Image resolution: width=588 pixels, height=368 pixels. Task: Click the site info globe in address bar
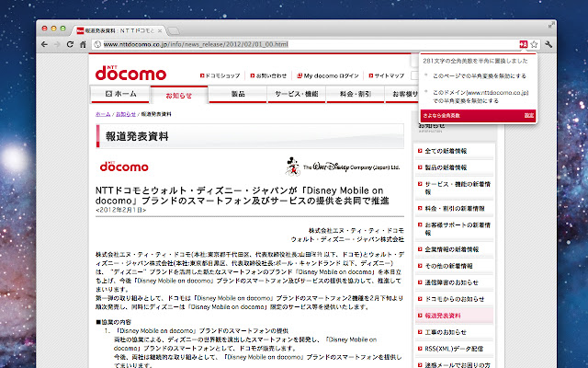pos(97,44)
